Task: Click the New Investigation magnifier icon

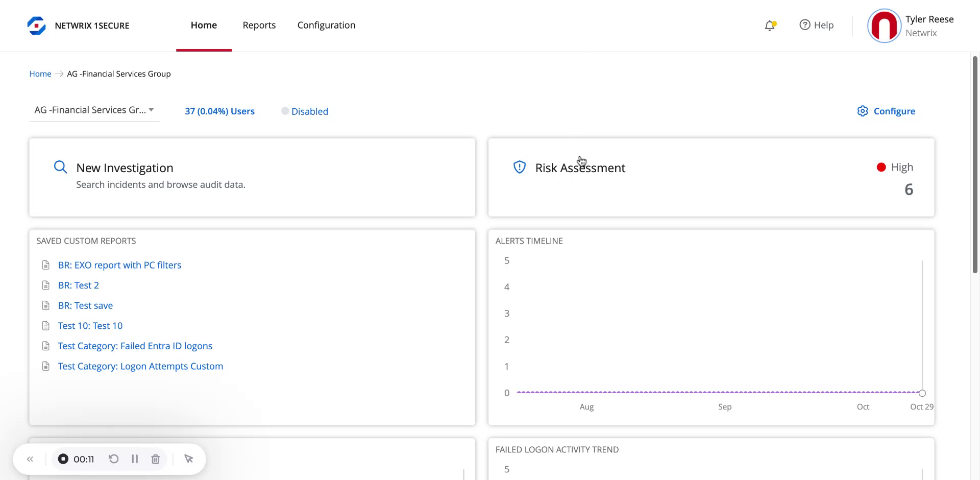Action: (x=60, y=167)
